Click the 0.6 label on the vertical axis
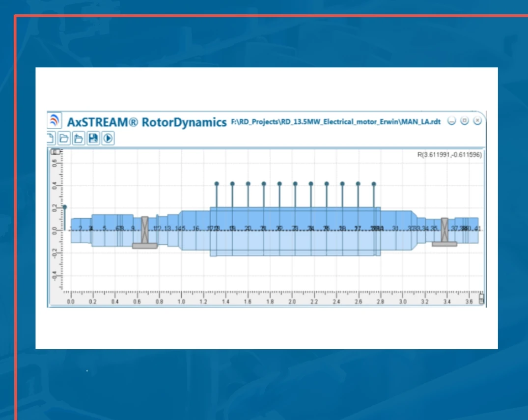This screenshot has height=420, width=528. click(x=55, y=163)
